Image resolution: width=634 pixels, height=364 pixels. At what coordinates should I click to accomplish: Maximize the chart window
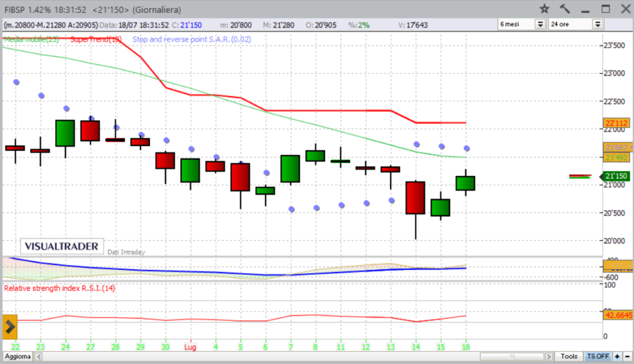606,9
